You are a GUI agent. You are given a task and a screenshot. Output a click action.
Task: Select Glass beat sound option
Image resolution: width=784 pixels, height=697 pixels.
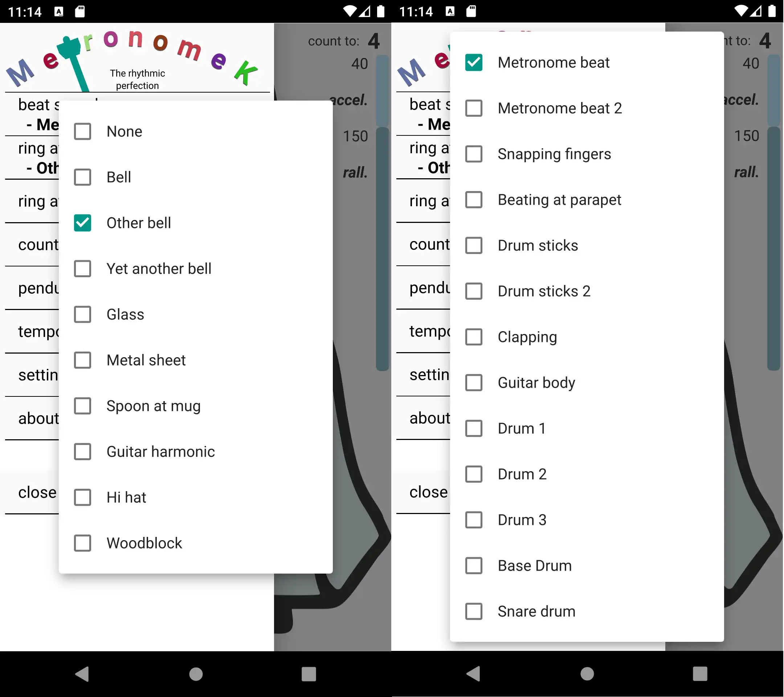83,314
